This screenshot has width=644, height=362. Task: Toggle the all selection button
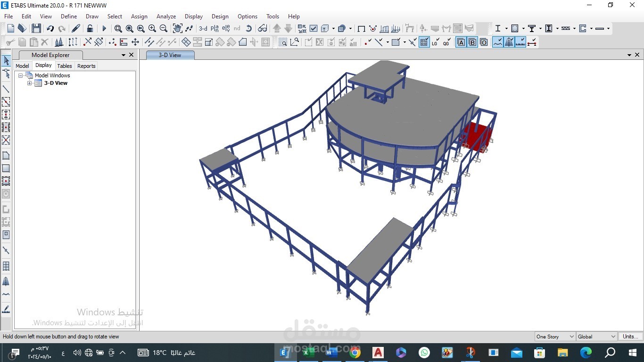tap(354, 42)
